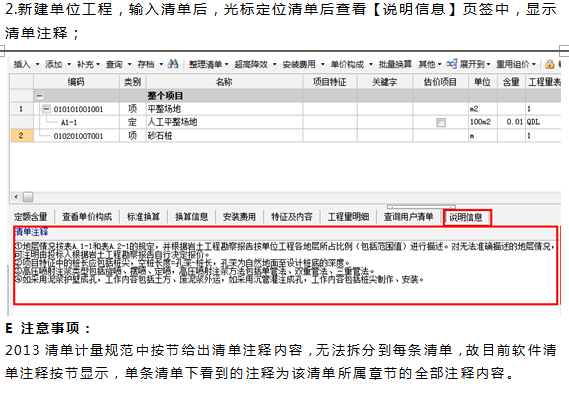Switch to the 换算信息 tab
This screenshot has width=569, height=396.
point(192,217)
